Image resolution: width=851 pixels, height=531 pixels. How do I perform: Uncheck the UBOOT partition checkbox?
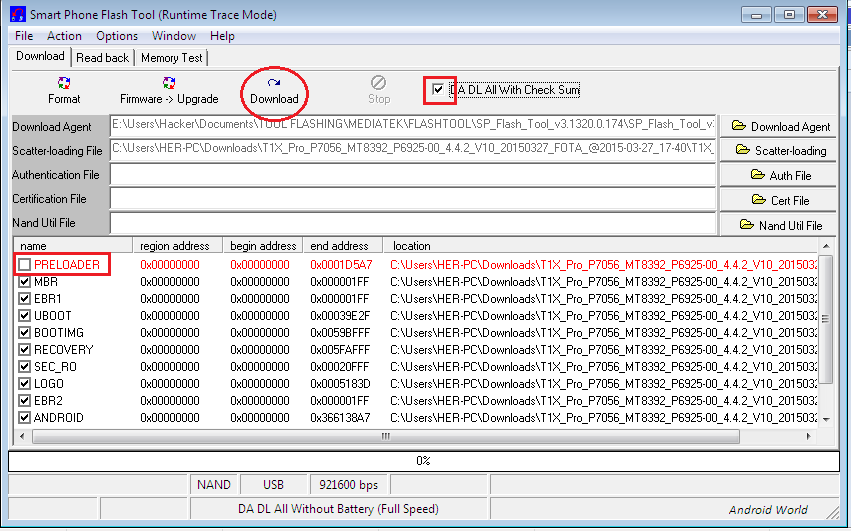24,315
